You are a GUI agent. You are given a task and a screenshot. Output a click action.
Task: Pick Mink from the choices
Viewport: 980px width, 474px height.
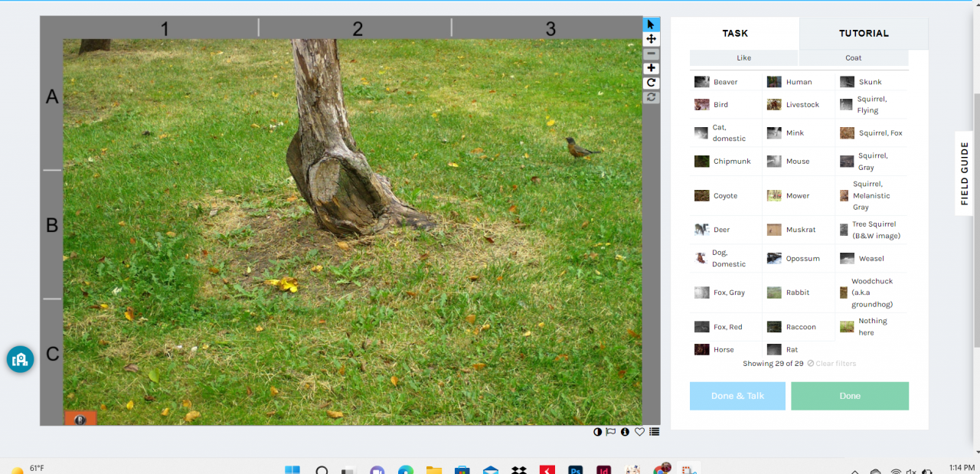click(799, 133)
